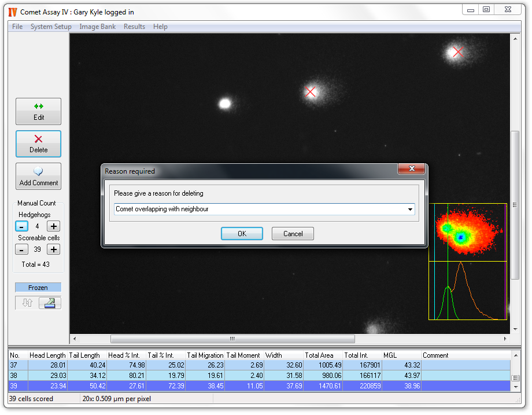The image size is (532, 415).
Task: Open the File menu
Action: coord(17,27)
